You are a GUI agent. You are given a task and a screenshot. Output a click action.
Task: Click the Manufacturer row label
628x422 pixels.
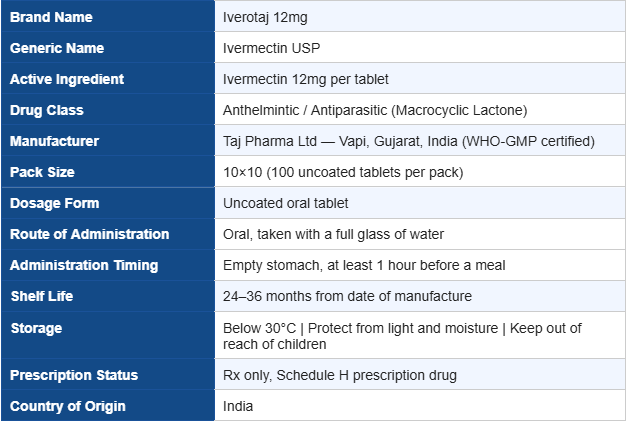click(55, 141)
